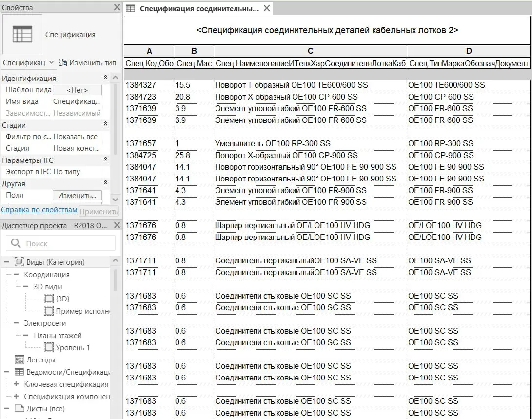This screenshot has height=419, width=532.
Task: Click the Уровень 1 view icon
Action: [x=49, y=347]
